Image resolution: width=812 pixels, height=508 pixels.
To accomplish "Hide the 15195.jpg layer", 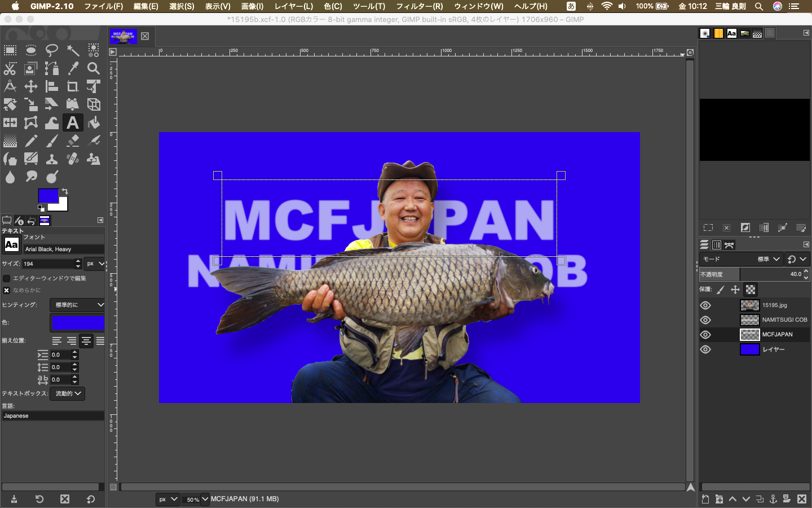I will (x=705, y=305).
